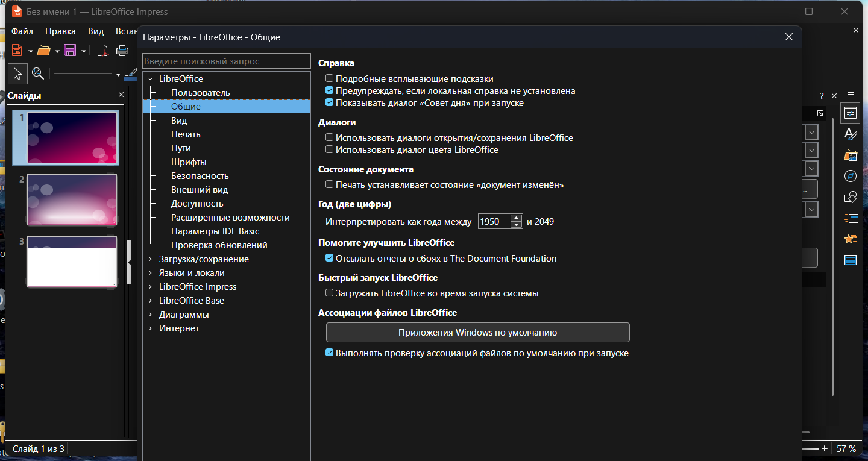Screen dimensions: 868x461
Task: Click the 'Введите поисковый запрос' search field
Action: [226, 61]
